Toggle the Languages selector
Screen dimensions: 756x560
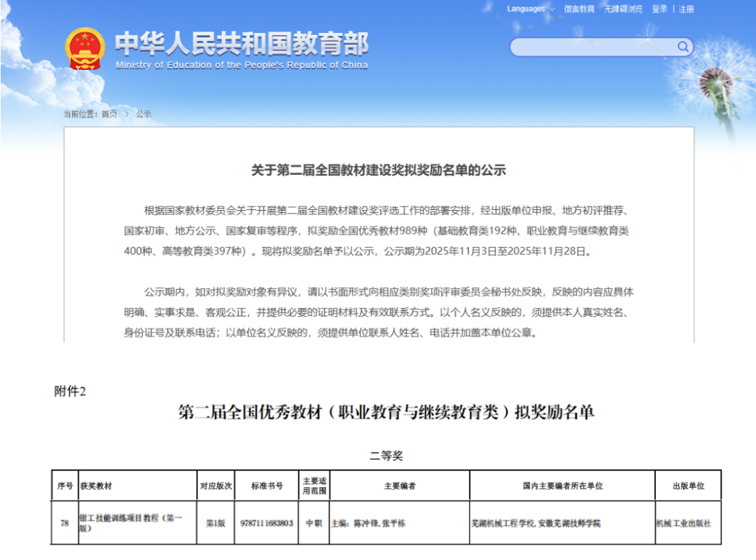click(x=528, y=9)
